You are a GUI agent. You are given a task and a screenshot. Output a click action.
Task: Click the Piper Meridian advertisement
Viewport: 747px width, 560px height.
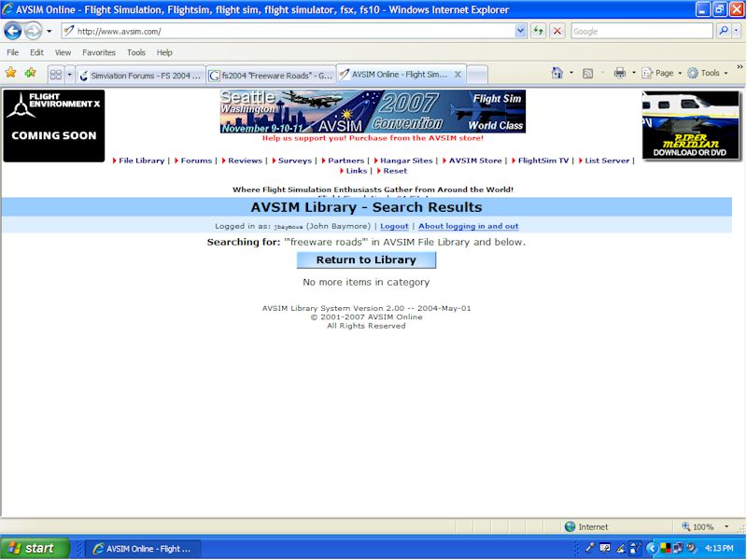[690, 125]
